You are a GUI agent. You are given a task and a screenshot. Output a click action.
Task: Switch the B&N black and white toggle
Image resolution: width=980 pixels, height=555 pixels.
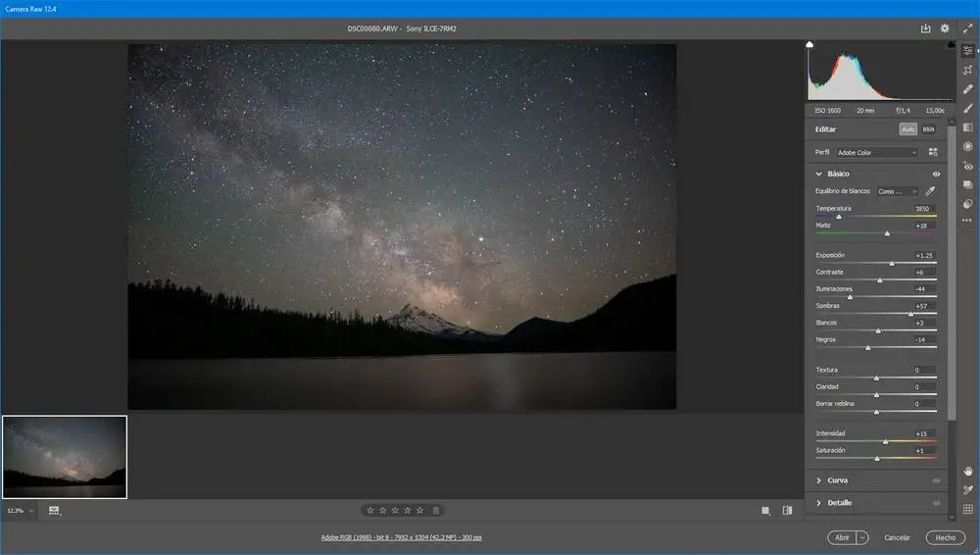(928, 129)
